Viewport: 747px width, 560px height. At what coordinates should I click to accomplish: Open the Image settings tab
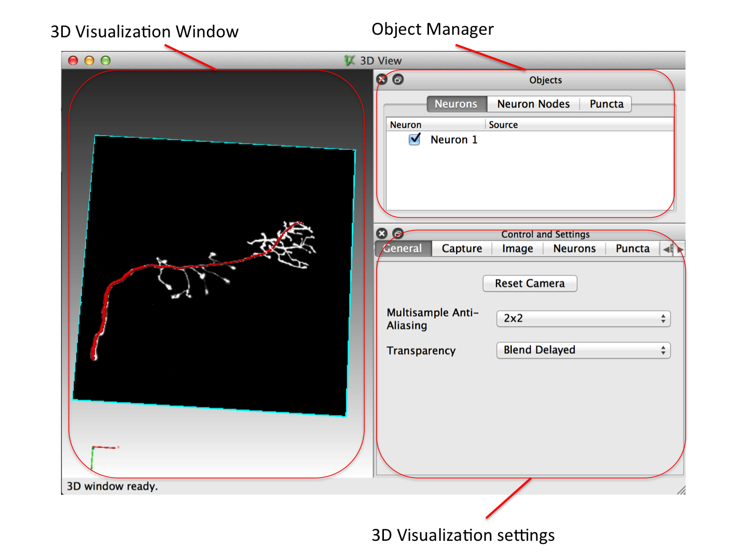click(x=518, y=249)
